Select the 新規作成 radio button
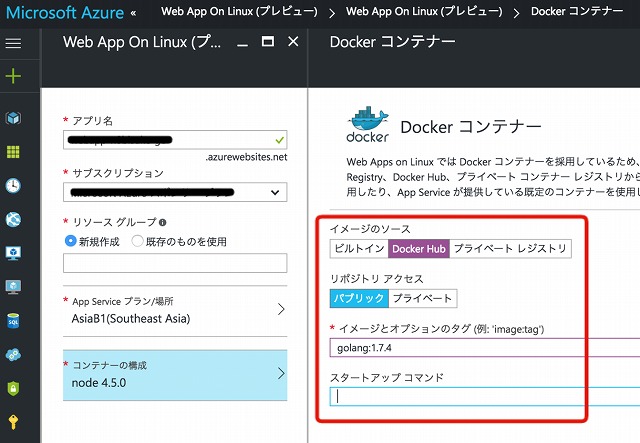The image size is (640, 443). click(x=71, y=241)
